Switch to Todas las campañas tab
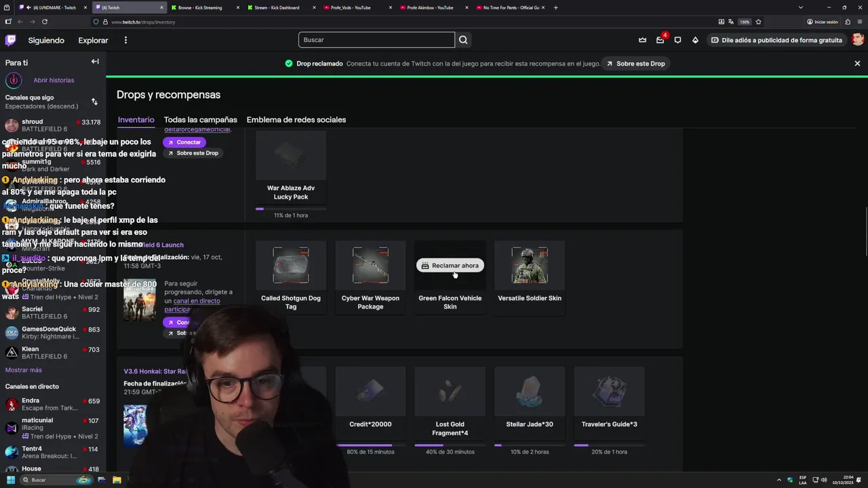This screenshot has width=868, height=488. tap(201, 119)
